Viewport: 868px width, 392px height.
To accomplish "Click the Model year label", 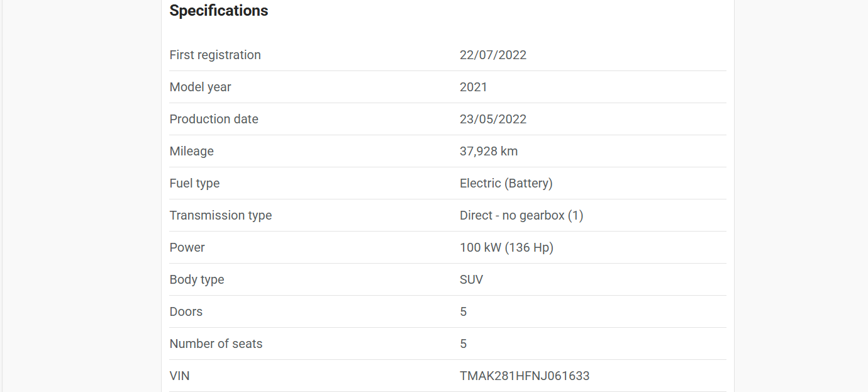I will click(x=201, y=87).
